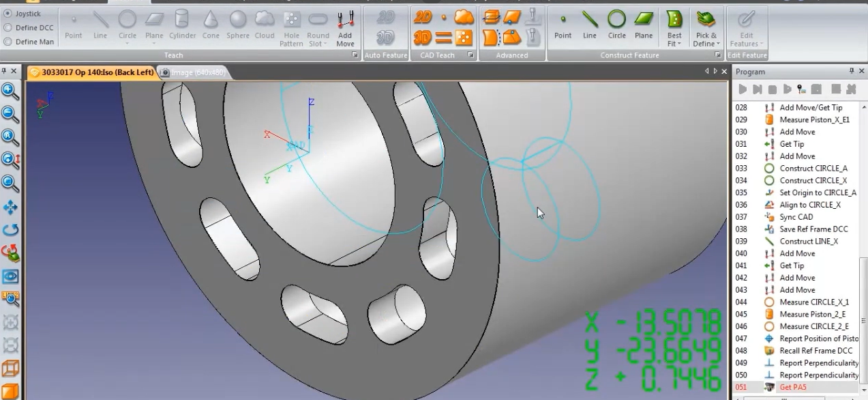Click the Program step-forward button
The height and width of the screenshot is (400, 868).
(x=758, y=89)
